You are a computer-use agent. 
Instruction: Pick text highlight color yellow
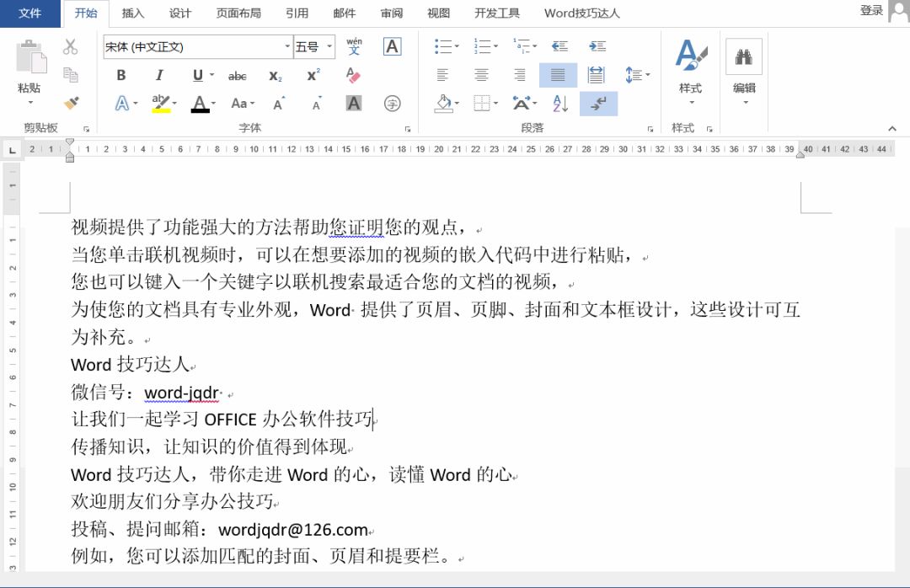coord(161,104)
